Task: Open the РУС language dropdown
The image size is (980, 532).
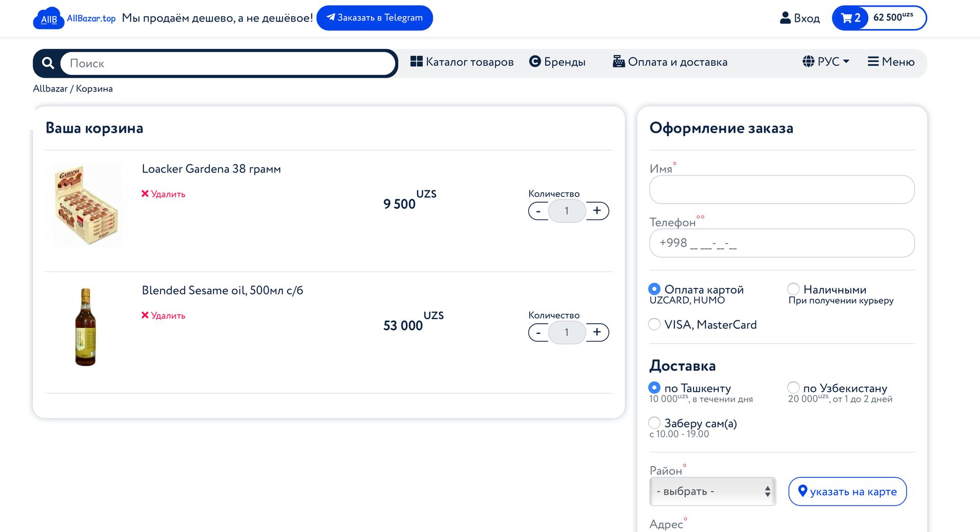Action: coord(826,62)
